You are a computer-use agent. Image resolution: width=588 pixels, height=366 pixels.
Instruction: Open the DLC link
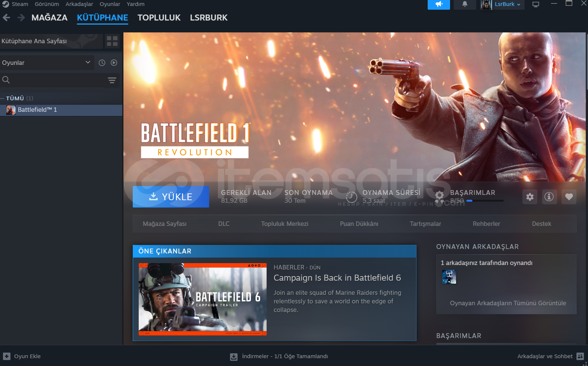coord(224,224)
